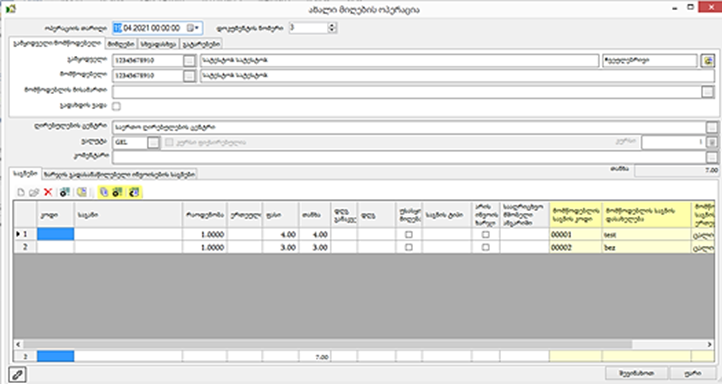The height and width of the screenshot is (384, 722).
Task: Click the seller name text field
Action: pos(399,60)
